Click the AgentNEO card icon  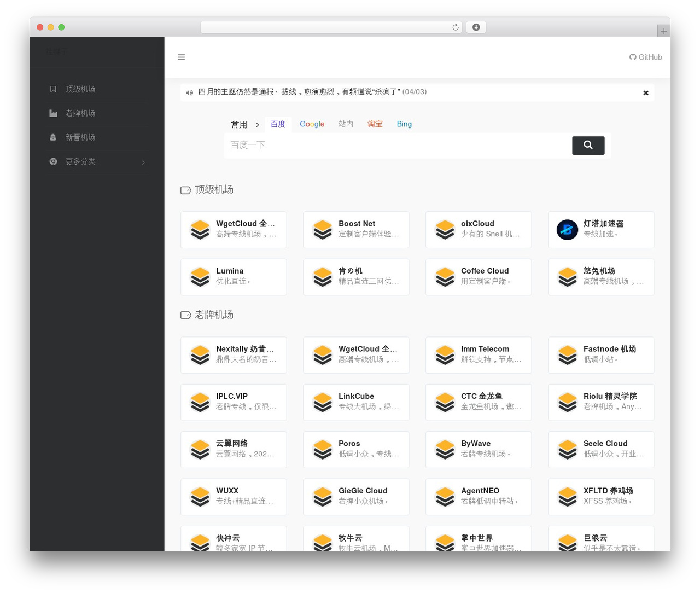click(445, 497)
